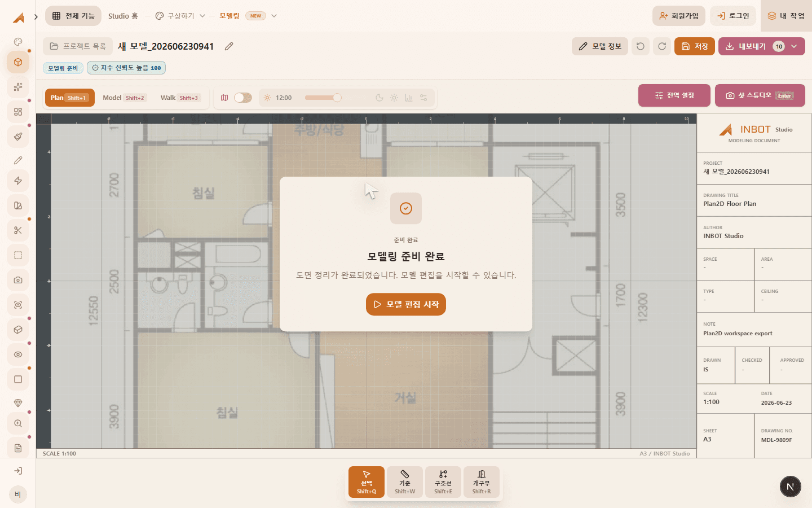Viewport: 812px width, 508px height.
Task: Go to Studio 홈 in breadcrumb
Action: (123, 16)
